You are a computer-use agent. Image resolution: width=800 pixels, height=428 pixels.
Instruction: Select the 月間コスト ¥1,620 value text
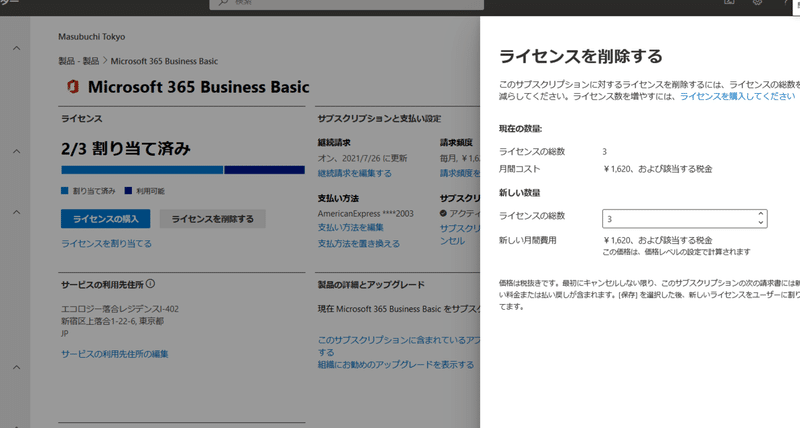click(658, 169)
